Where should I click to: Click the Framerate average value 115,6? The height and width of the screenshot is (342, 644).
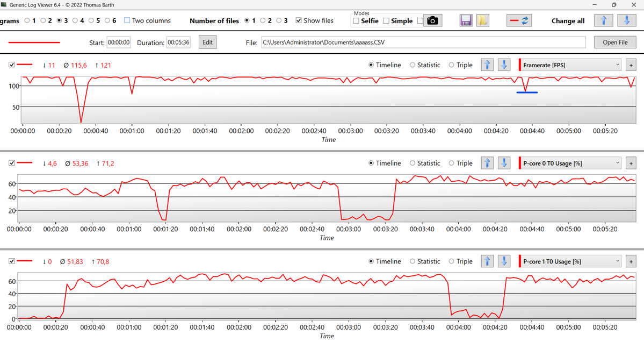point(79,66)
